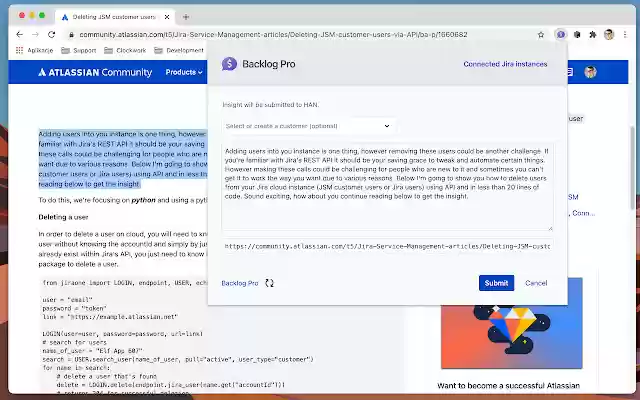640x400 pixels.
Task: Click 'Want to become a successful Atlassian' text
Action: pos(509,385)
